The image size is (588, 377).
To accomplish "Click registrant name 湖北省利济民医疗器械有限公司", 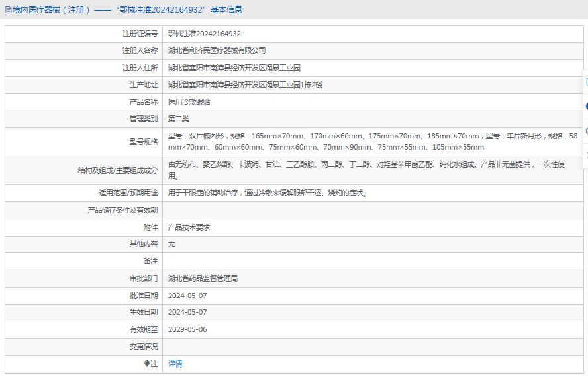I will [x=217, y=50].
